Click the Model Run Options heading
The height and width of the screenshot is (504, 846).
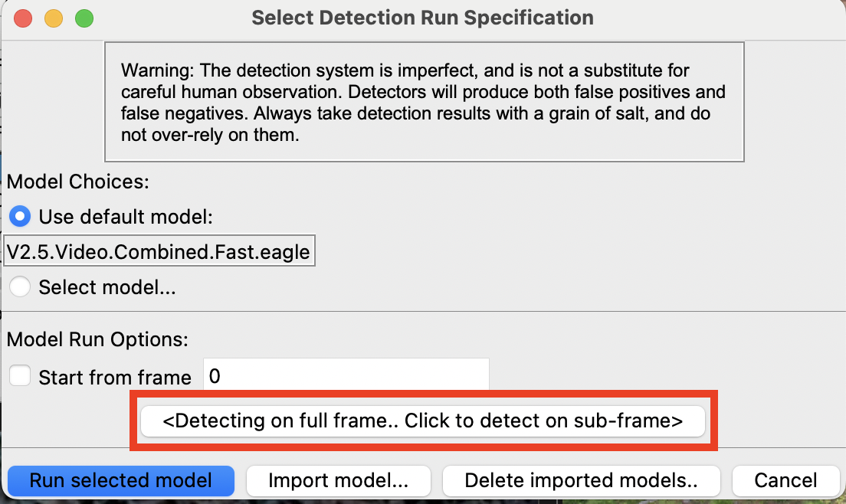(79, 338)
